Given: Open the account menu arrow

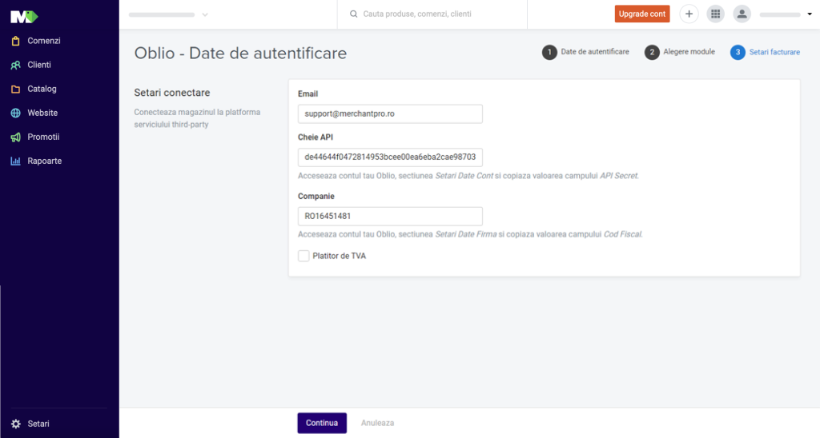Looking at the screenshot, I should (x=810, y=14).
